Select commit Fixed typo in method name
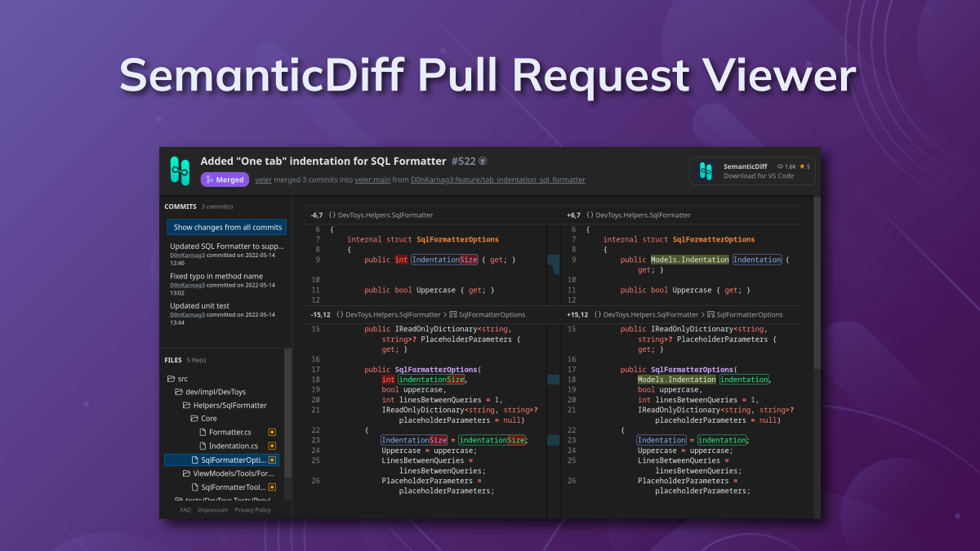 pos(216,276)
